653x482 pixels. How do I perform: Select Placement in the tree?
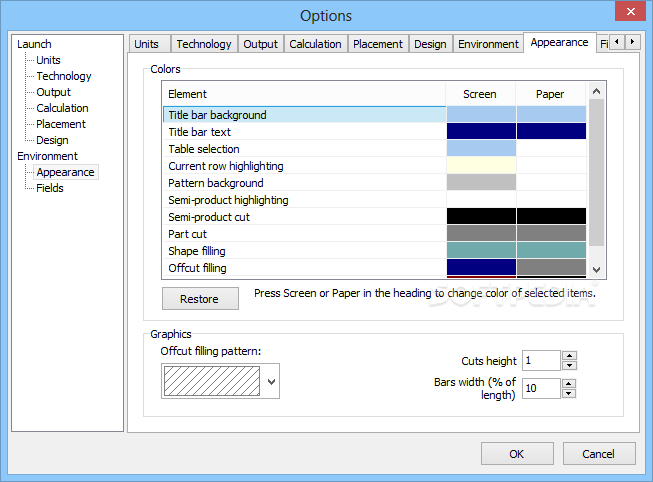61,124
